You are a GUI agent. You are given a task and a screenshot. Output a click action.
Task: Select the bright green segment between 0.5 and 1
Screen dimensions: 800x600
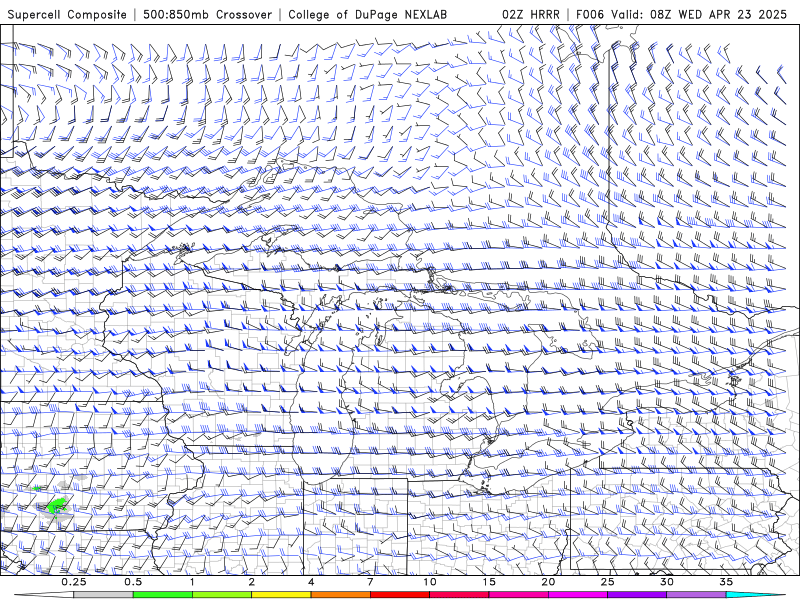(x=162, y=595)
